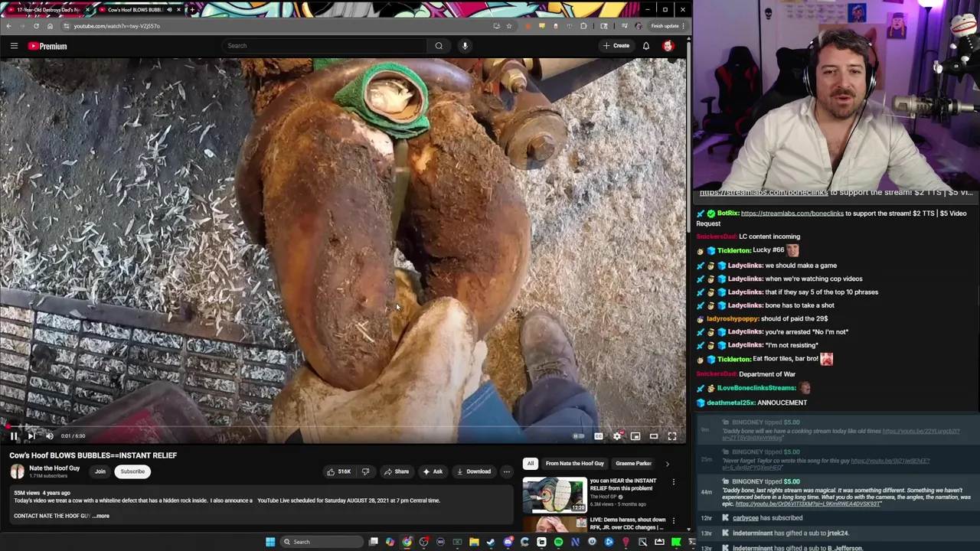Close the 17-Year-Old Destroys tab
The width and height of the screenshot is (980, 551).
coord(88,10)
